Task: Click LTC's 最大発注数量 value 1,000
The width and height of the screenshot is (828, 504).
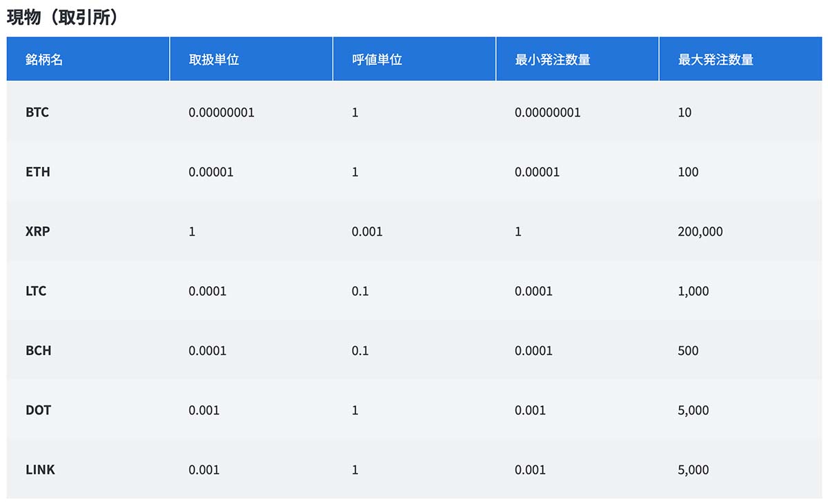Action: coord(693,291)
